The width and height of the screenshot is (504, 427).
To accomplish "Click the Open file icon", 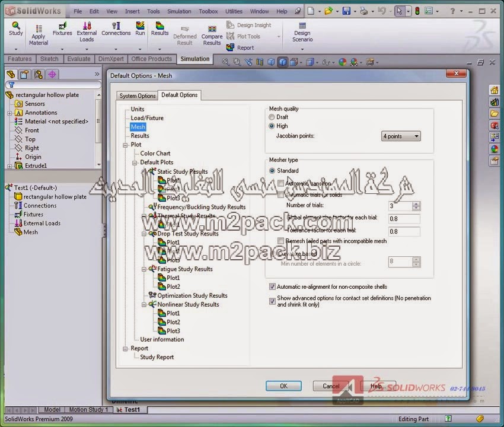I will click(x=328, y=11).
